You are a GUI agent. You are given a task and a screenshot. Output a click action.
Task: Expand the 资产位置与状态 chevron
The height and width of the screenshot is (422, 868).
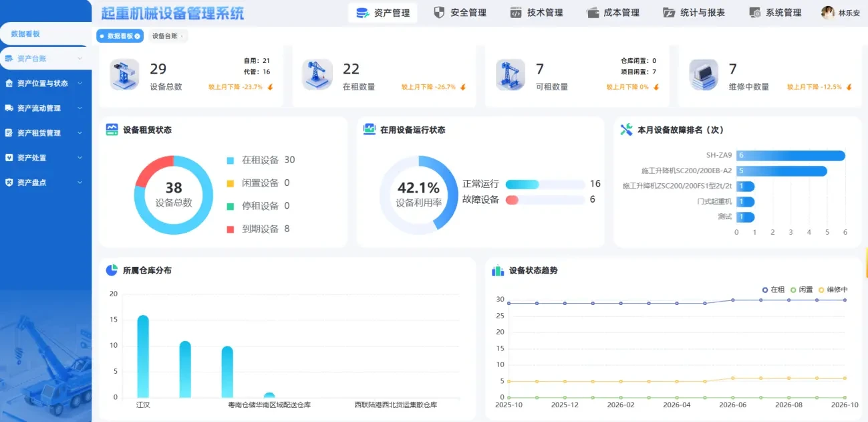tap(80, 84)
